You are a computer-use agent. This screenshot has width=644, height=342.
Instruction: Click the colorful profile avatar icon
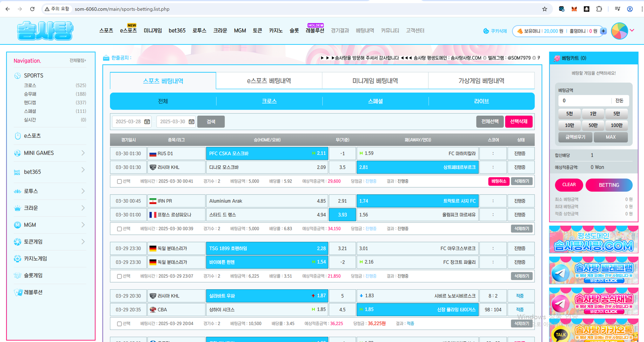point(619,31)
